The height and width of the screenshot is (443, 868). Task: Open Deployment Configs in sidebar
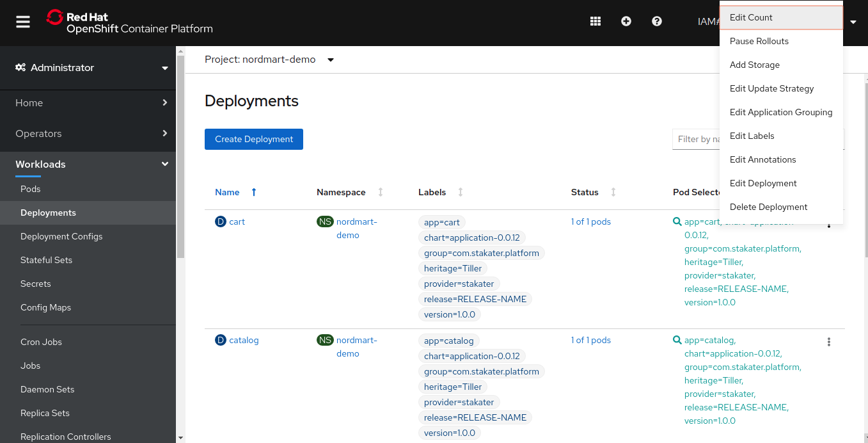(88, 236)
